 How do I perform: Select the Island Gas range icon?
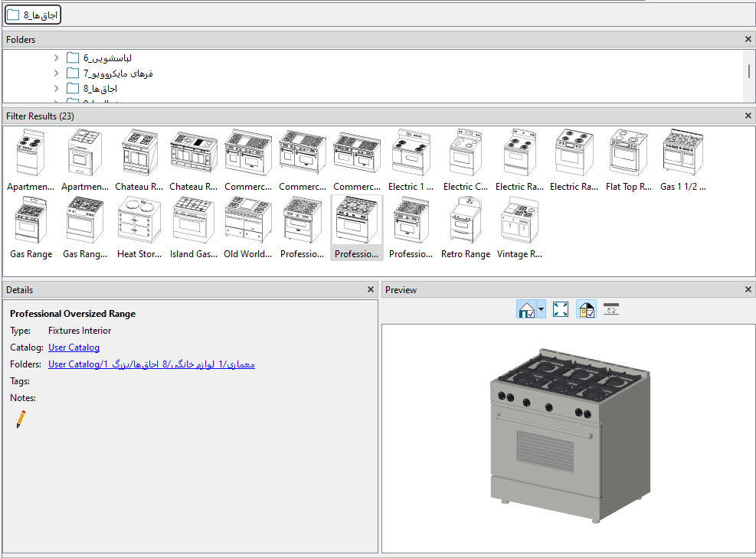(x=194, y=228)
